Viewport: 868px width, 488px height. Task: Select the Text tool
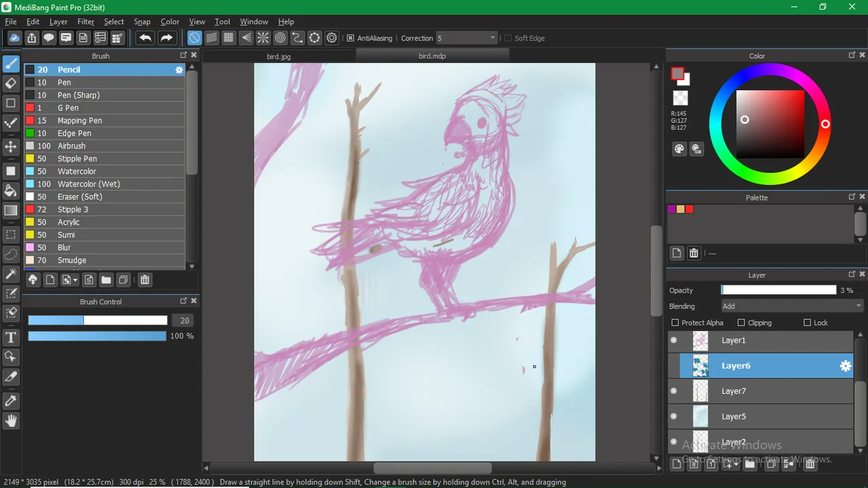(11, 338)
